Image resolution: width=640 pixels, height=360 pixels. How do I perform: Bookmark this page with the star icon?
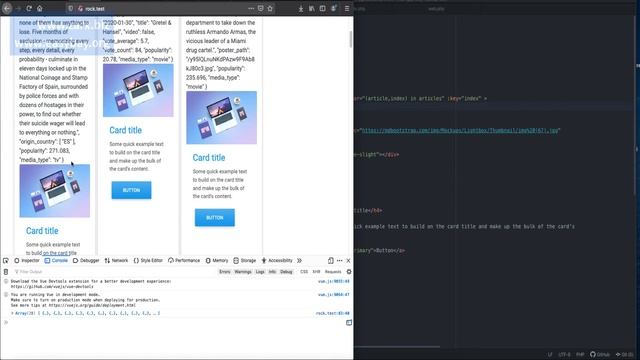(x=270, y=8)
